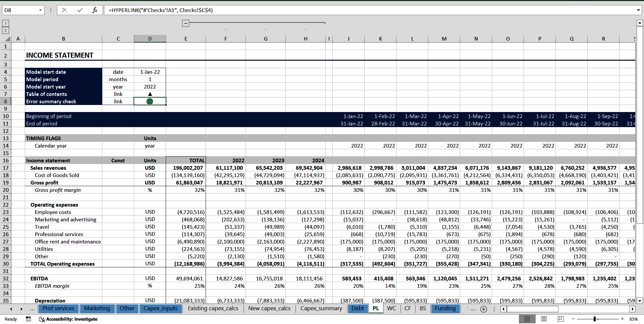Switch to the CF sheet tab
Image resolution: width=644 pixels, height=324 pixels.
click(408, 308)
